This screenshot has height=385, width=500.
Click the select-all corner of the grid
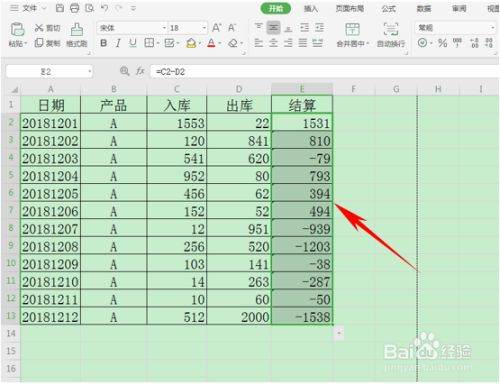[x=13, y=89]
